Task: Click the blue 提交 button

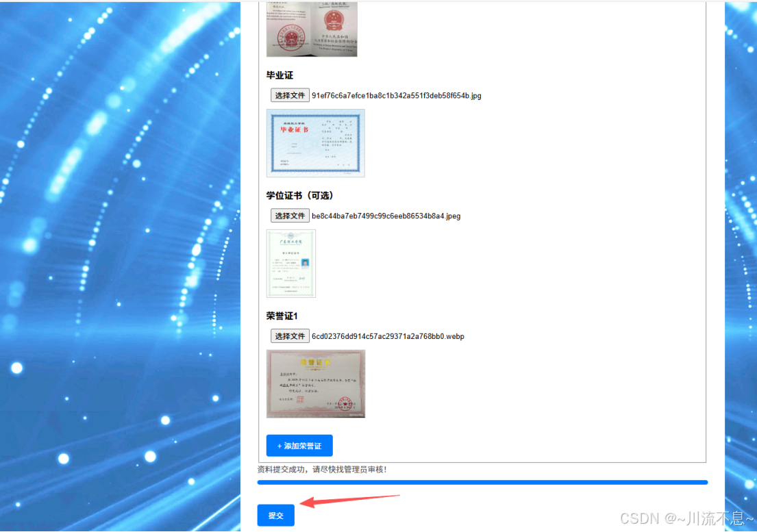Action: (275, 516)
